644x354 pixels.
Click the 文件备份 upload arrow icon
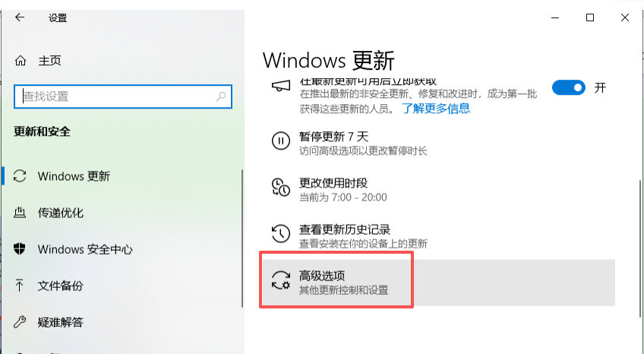click(x=20, y=286)
